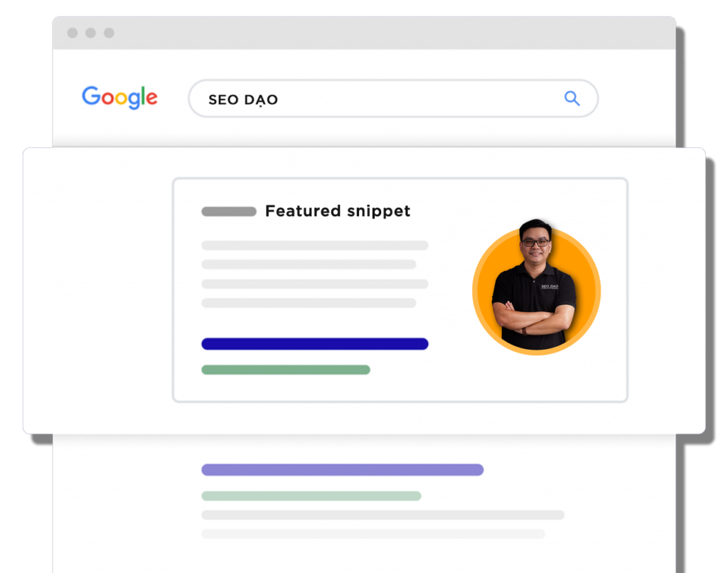The height and width of the screenshot is (573, 728).
Task: Click the Featured snippet heading
Action: coord(338,211)
